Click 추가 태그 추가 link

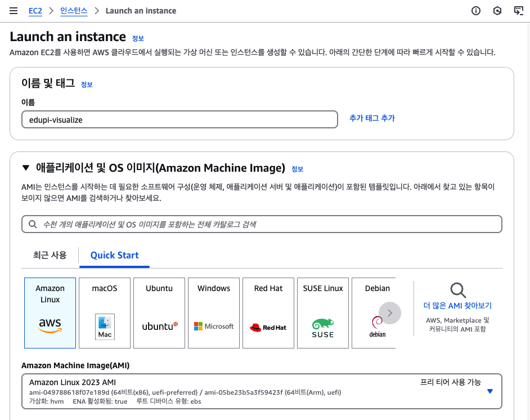pos(372,118)
